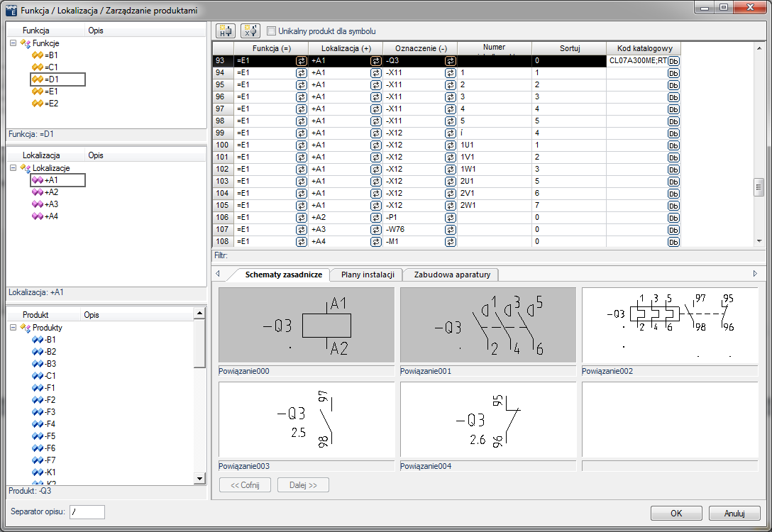
Task: Click swap icon in Oznaczenie cell of row 93
Action: coord(450,61)
